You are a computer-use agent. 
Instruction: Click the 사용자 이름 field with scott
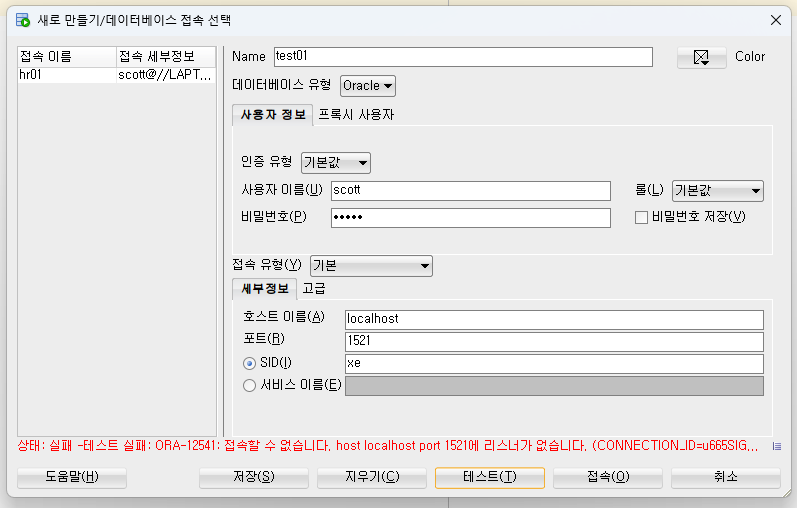point(471,191)
